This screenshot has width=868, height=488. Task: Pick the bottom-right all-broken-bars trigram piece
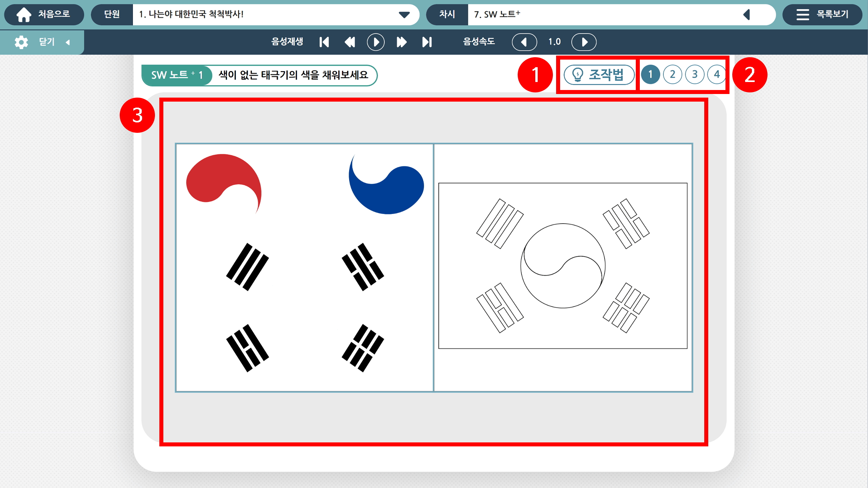tap(363, 348)
